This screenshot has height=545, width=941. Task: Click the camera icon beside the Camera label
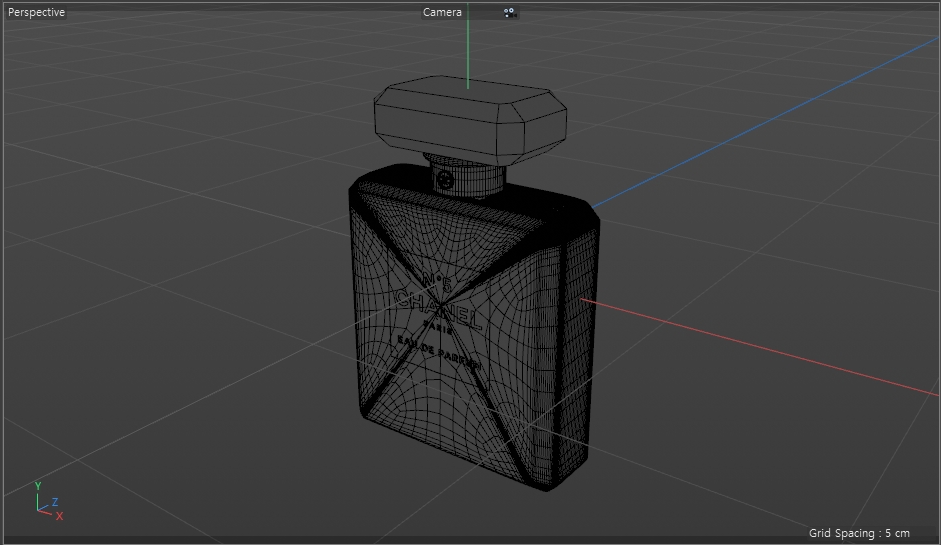[x=510, y=13]
